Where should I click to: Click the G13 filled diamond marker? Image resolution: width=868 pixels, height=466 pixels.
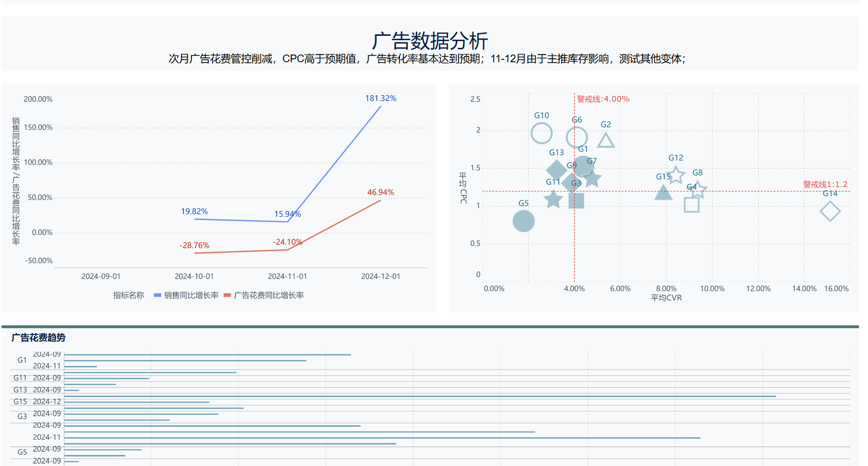click(556, 170)
